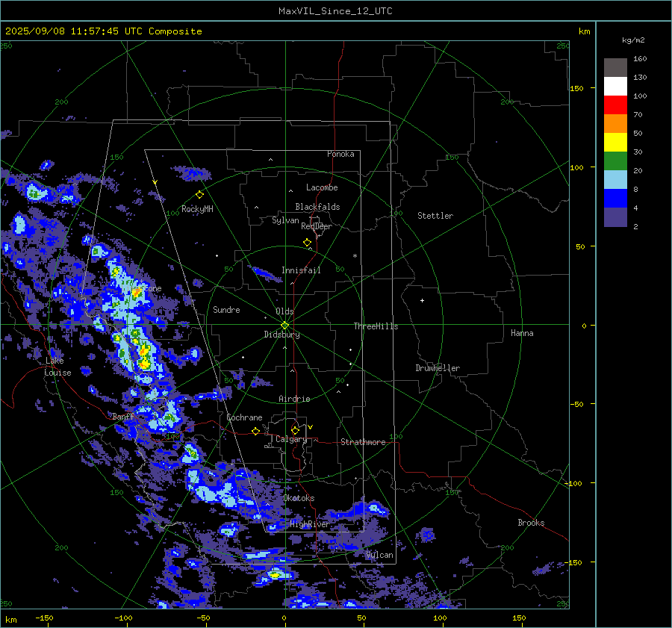Click the Airdrie city label
The image size is (672, 628).
294,399
